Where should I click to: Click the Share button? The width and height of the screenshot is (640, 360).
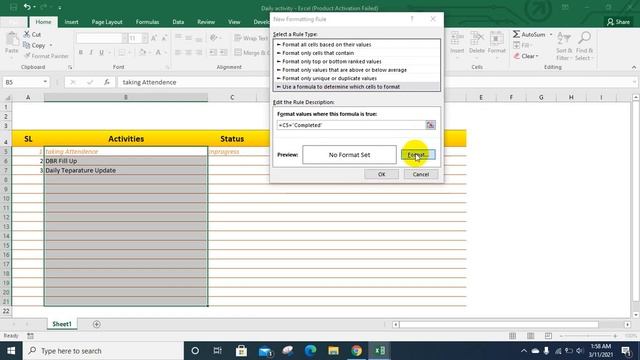tap(618, 22)
